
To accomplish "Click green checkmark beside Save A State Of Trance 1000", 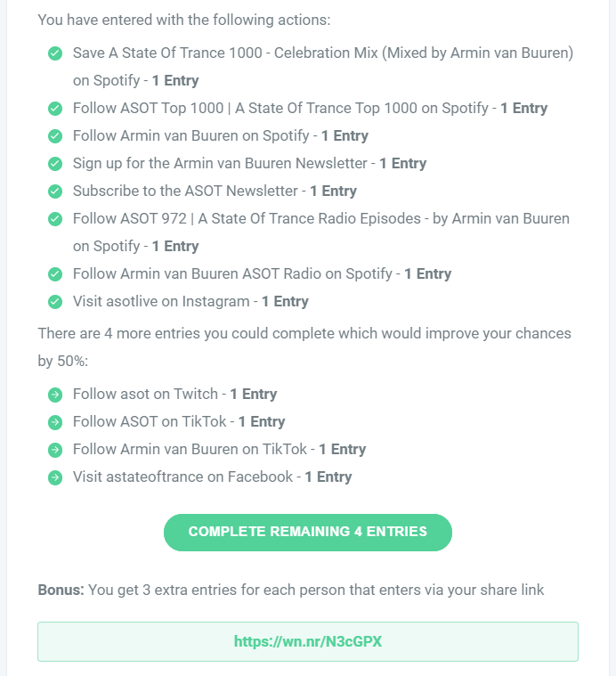I will pyautogui.click(x=55, y=53).
